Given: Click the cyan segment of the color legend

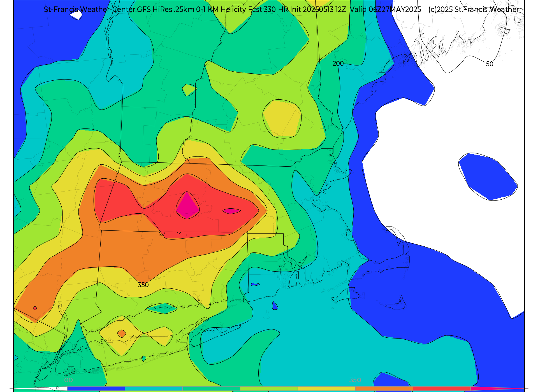Looking at the screenshot, I should coord(154,389).
